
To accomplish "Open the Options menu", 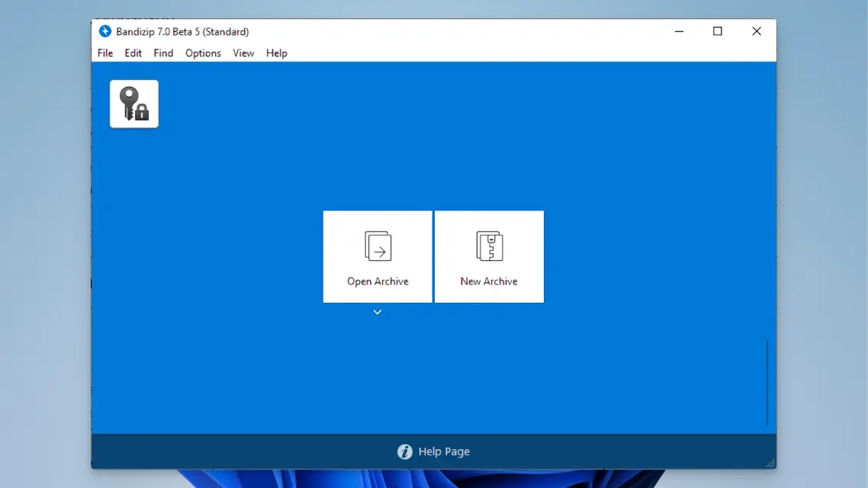I will click(203, 53).
